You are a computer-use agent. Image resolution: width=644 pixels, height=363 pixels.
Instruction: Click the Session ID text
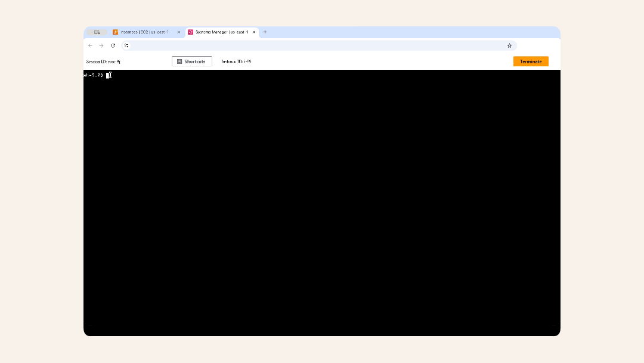click(x=102, y=61)
